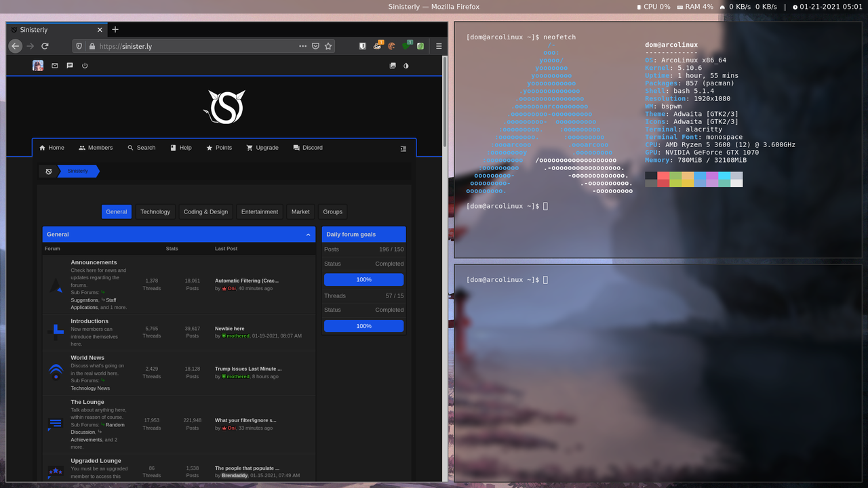Go back using Firefox back arrow
Viewport: 868px width, 488px height.
[15, 46]
